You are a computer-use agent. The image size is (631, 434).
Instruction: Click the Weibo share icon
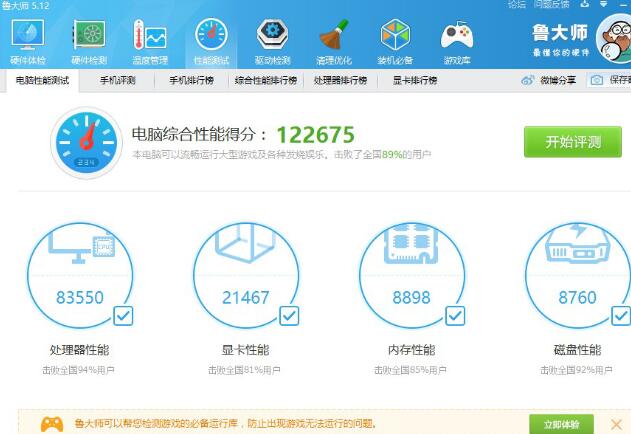[528, 80]
